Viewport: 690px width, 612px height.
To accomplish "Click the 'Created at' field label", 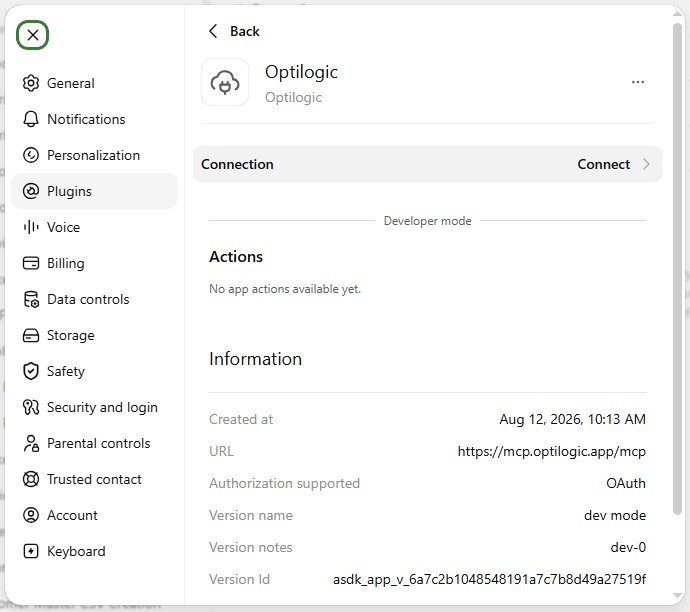I will click(x=241, y=419).
